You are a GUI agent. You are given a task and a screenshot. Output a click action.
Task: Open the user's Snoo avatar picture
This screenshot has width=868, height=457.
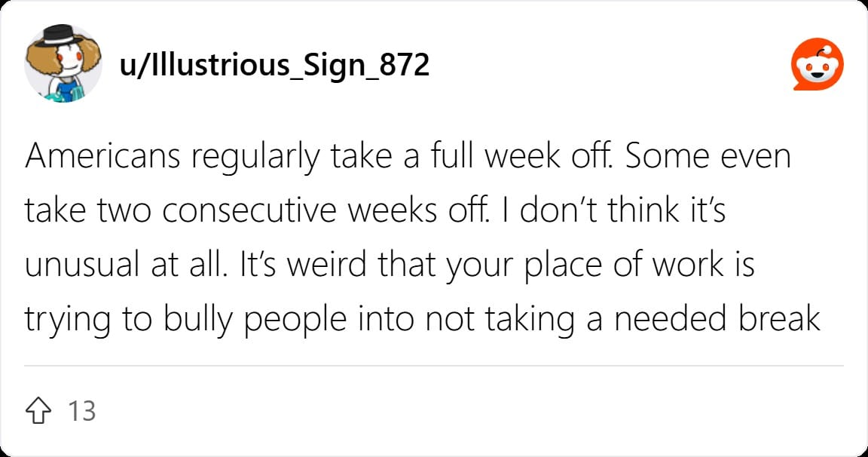63,63
